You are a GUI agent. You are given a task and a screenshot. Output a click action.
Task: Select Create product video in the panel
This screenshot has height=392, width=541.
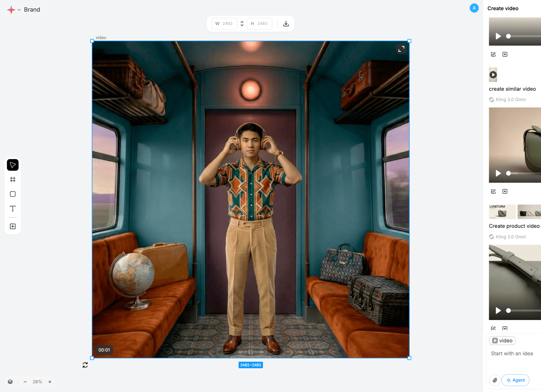514,226
